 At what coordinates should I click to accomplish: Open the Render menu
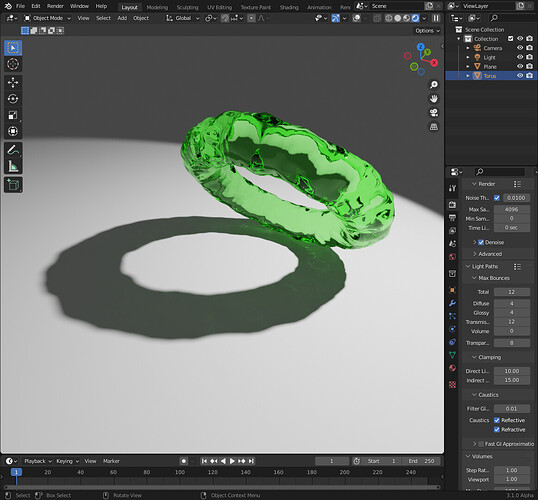pos(55,6)
